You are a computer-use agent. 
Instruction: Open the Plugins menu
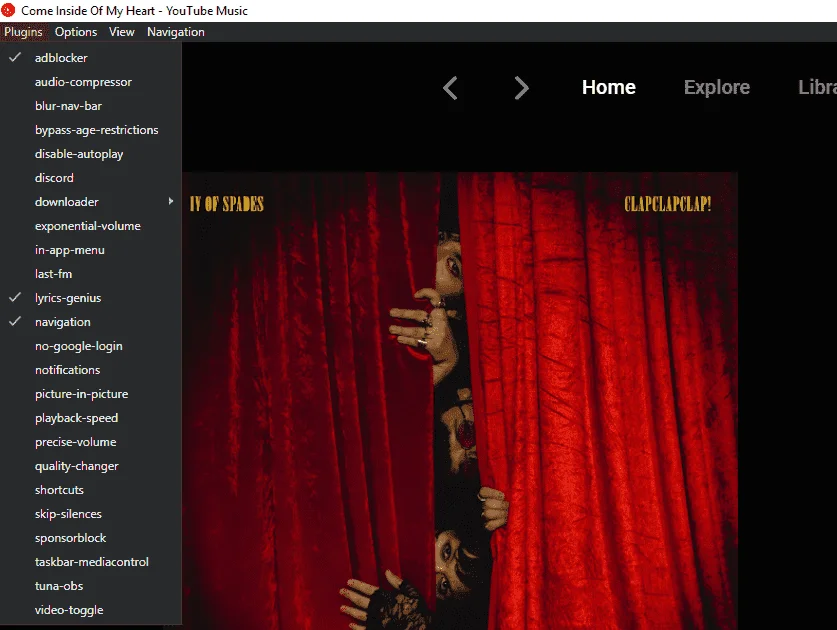click(23, 32)
